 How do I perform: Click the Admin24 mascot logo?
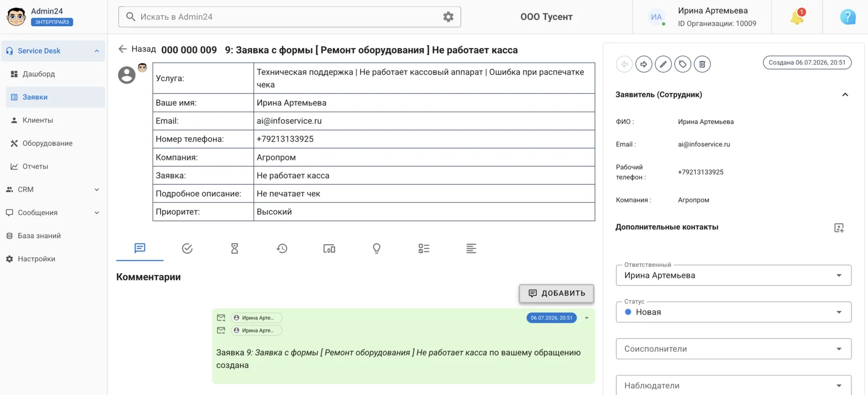click(16, 17)
